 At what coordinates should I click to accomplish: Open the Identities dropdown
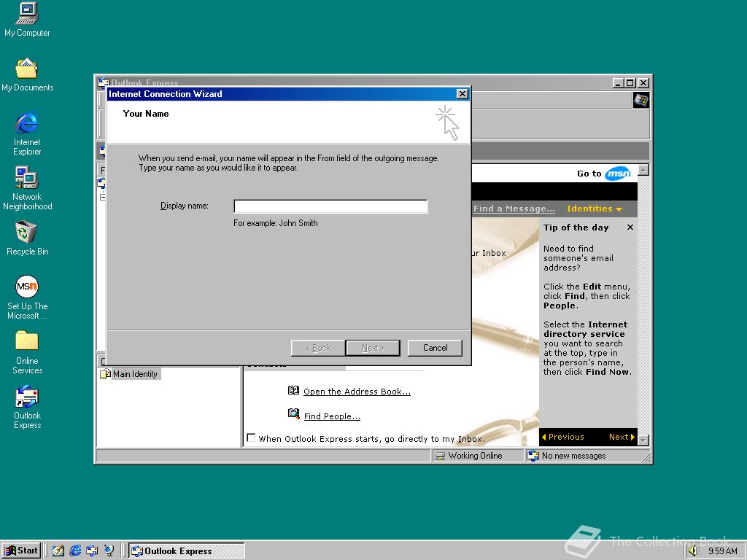pyautogui.click(x=594, y=209)
